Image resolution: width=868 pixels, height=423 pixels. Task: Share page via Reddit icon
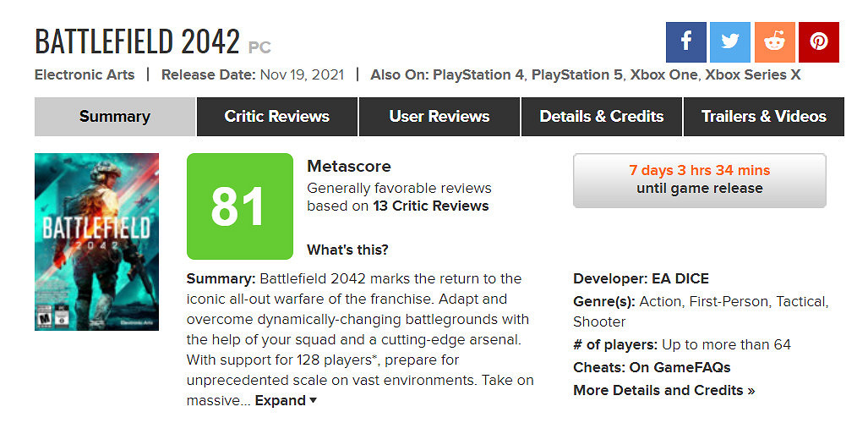coord(774,42)
